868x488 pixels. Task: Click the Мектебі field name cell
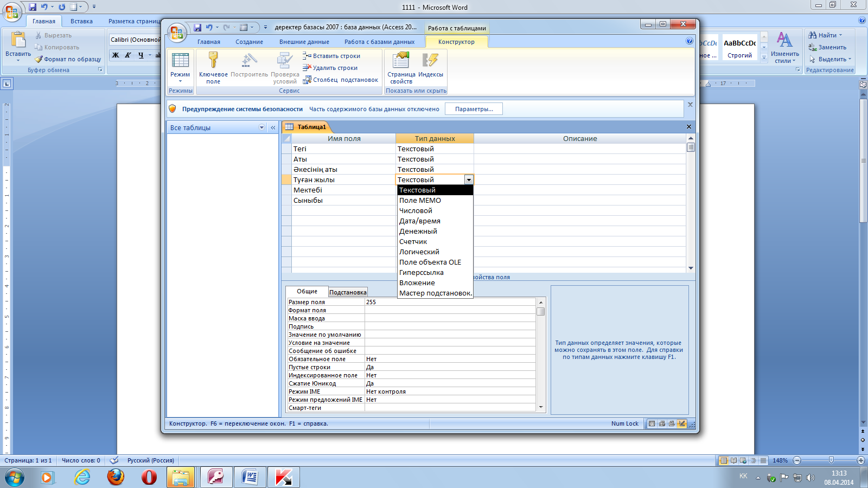pyautogui.click(x=343, y=190)
